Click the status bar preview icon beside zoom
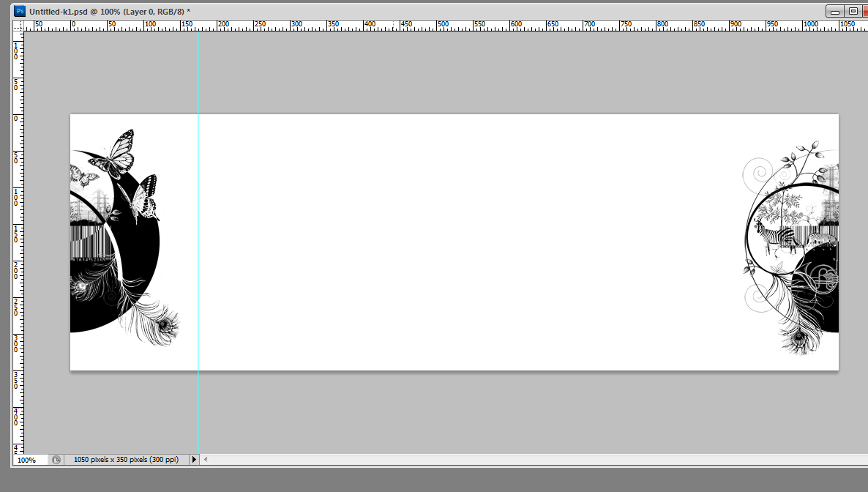The image size is (868, 492). pos(56,460)
